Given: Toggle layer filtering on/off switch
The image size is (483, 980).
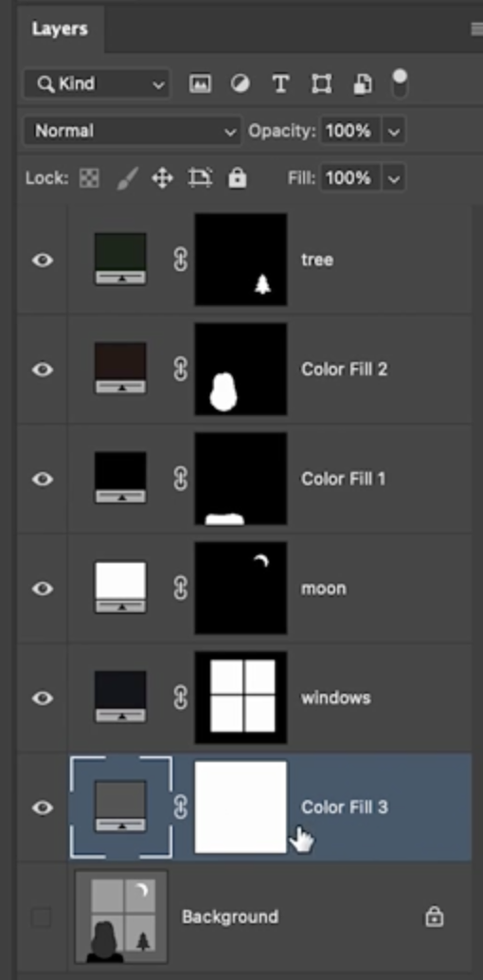Looking at the screenshot, I should [400, 83].
